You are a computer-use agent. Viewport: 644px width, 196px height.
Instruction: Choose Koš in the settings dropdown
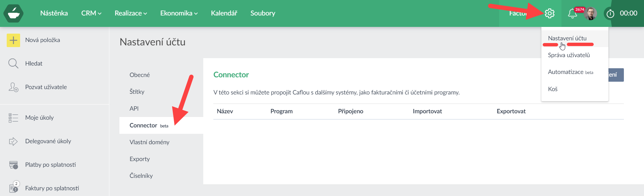[x=552, y=89]
